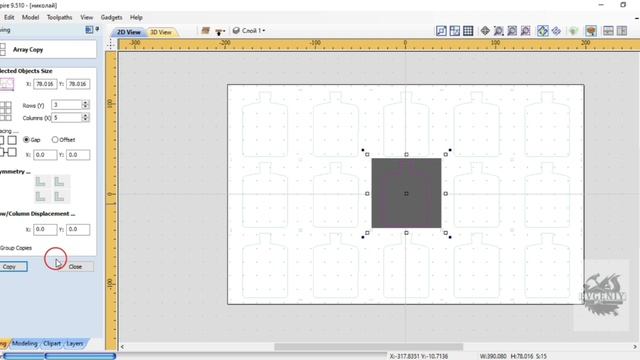Click the displacement X input field
This screenshot has width=640, height=360.
click(45, 229)
